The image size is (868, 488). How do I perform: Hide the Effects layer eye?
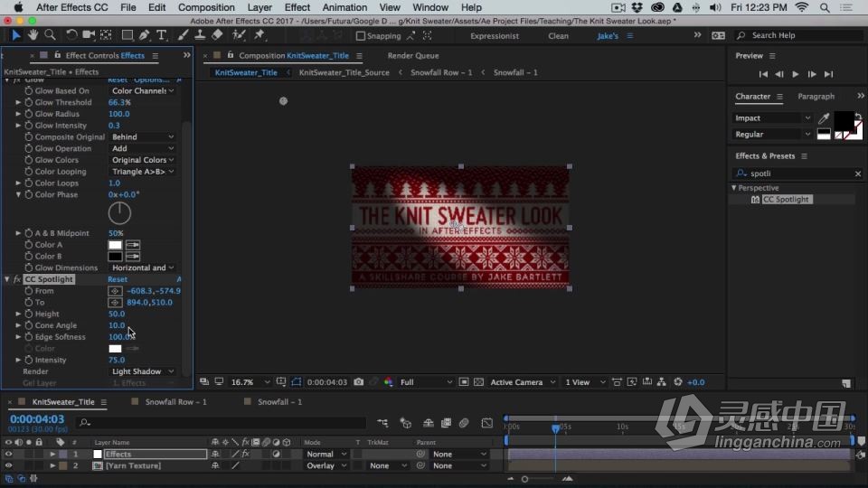(8, 455)
